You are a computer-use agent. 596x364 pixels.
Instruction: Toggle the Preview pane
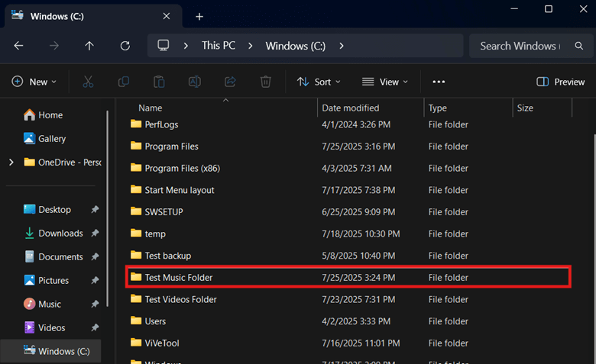[561, 82]
